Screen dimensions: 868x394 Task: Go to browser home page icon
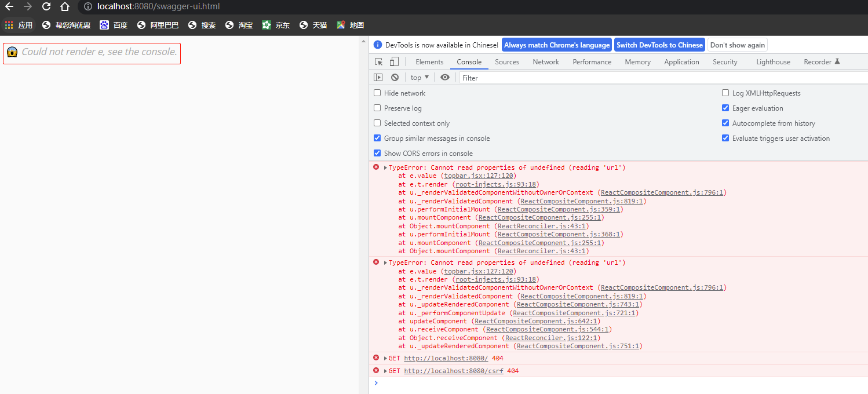(65, 7)
